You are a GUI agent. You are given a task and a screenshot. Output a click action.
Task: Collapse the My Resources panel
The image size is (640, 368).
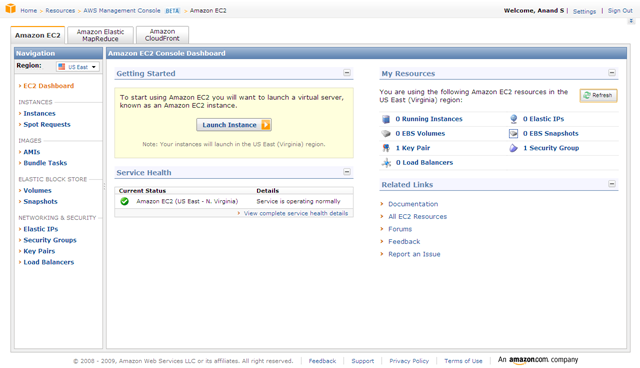click(612, 73)
